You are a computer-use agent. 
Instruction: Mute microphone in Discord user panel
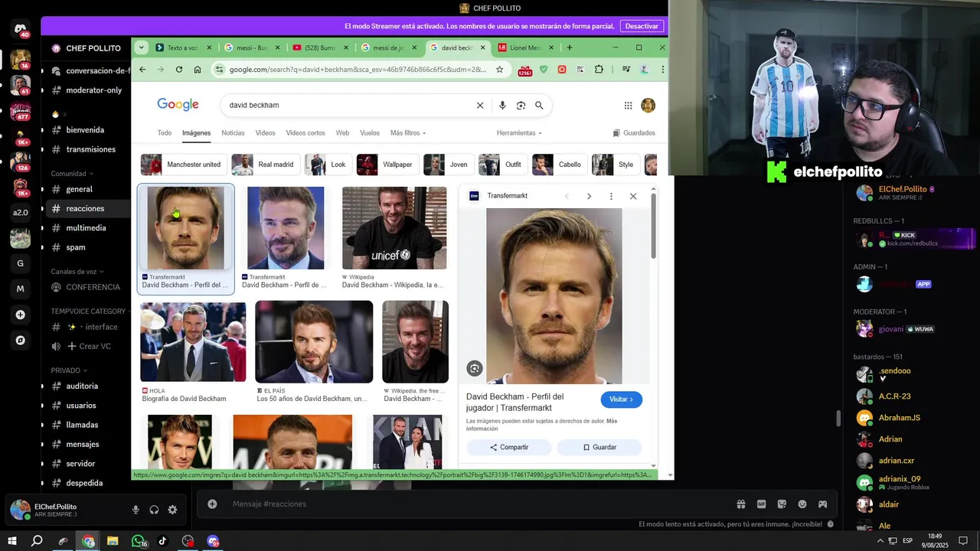click(x=136, y=510)
